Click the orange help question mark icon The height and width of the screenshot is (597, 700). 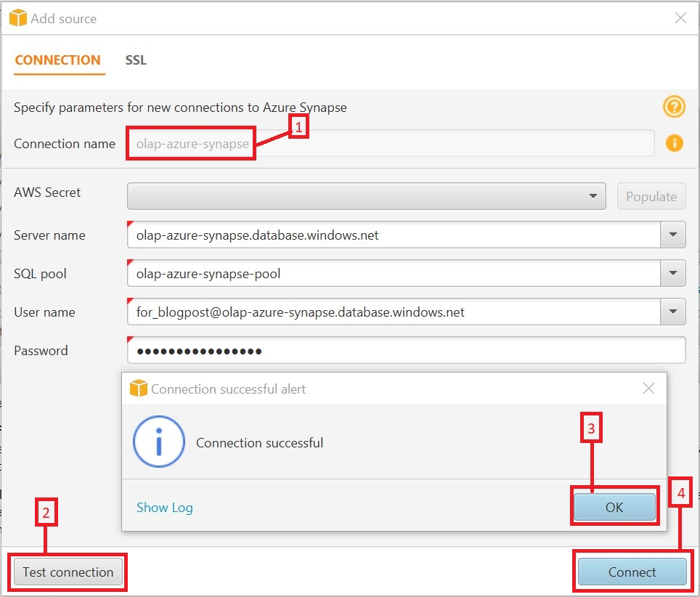point(674,107)
